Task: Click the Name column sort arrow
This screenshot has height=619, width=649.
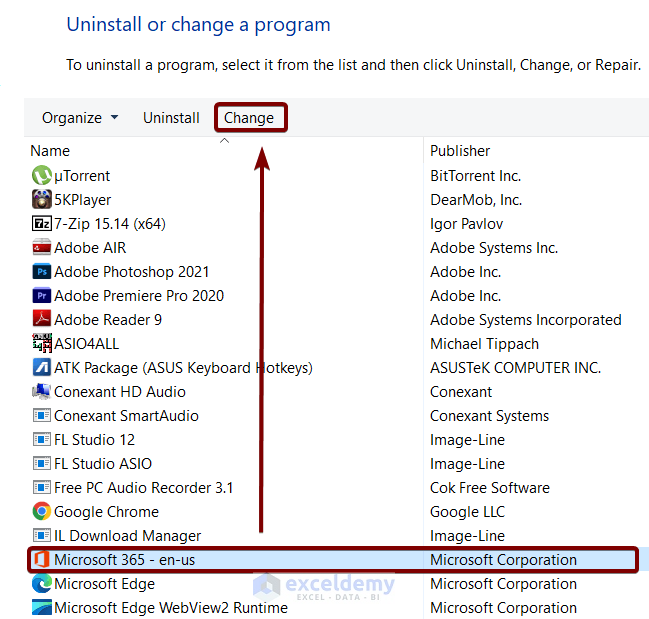Action: [224, 141]
